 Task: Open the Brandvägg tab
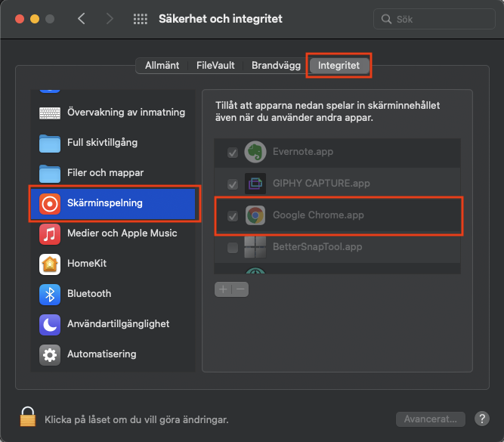(x=276, y=65)
